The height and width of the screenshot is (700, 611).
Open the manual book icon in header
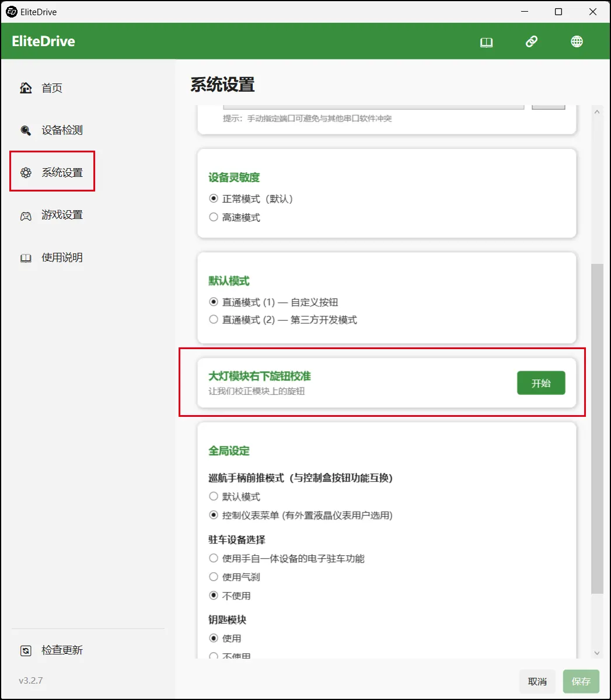tap(486, 42)
